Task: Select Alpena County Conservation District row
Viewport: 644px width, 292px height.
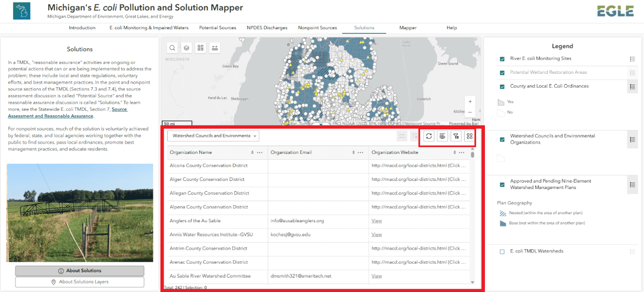Action: coord(318,207)
